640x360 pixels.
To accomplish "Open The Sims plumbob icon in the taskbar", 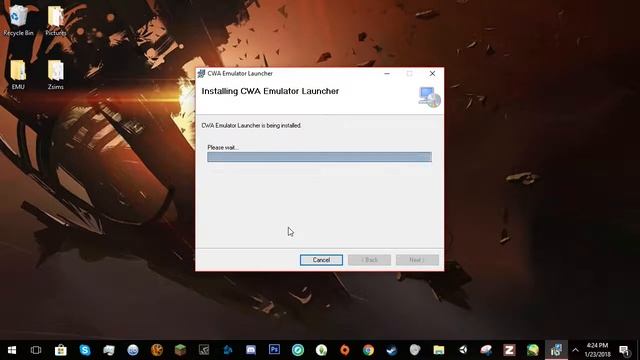I will (x=322, y=350).
